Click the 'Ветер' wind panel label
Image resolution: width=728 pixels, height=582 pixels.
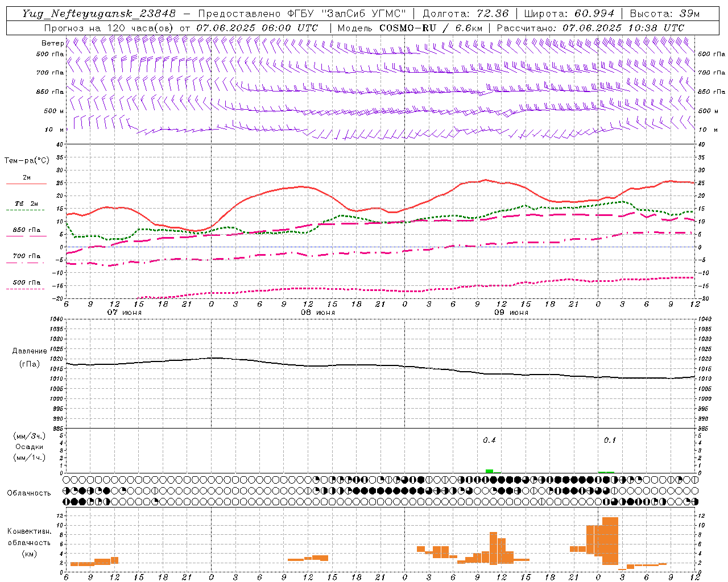point(52,43)
